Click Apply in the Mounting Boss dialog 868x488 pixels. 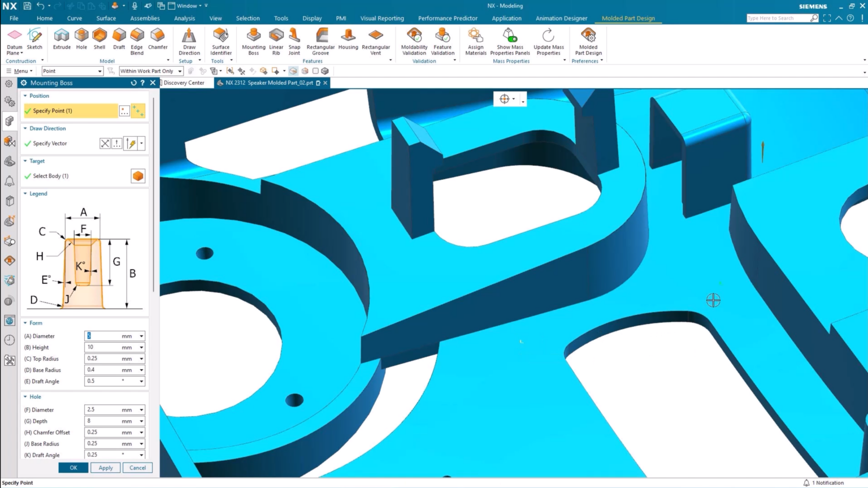pos(105,468)
